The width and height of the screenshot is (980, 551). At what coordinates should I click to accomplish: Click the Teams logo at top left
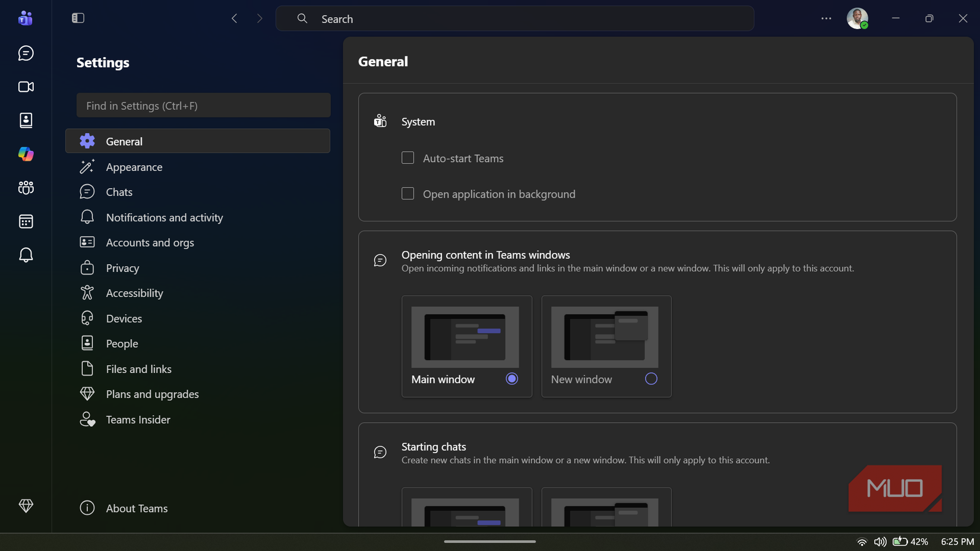[x=26, y=18]
